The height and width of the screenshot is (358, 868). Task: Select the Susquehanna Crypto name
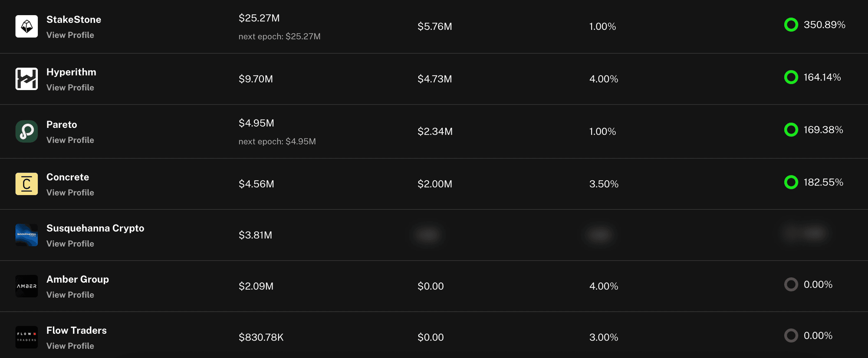[x=95, y=228]
